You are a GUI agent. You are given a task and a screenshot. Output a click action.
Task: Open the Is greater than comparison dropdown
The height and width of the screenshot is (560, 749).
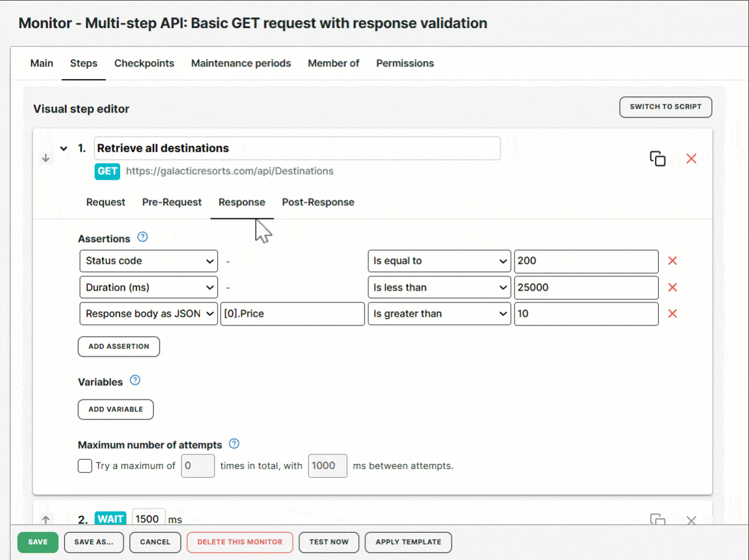coord(439,314)
